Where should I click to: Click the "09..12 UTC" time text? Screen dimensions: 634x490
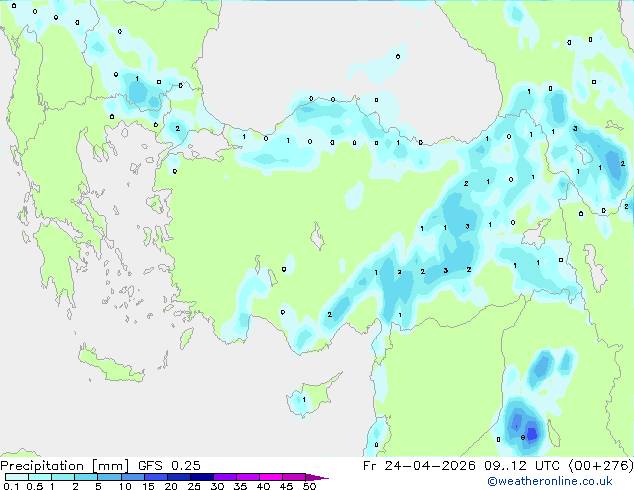coord(522,466)
